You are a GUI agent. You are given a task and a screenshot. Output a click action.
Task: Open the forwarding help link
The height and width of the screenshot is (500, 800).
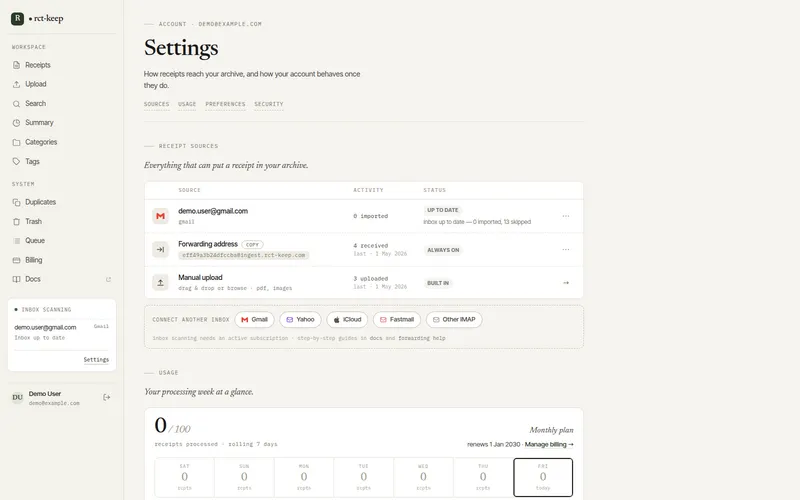coord(422,338)
